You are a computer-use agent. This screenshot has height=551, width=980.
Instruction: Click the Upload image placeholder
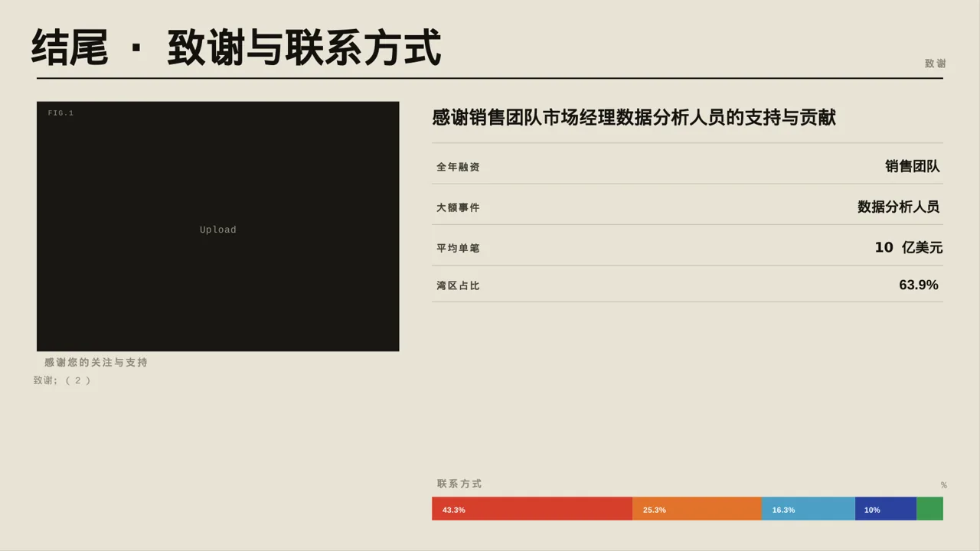[x=218, y=227]
